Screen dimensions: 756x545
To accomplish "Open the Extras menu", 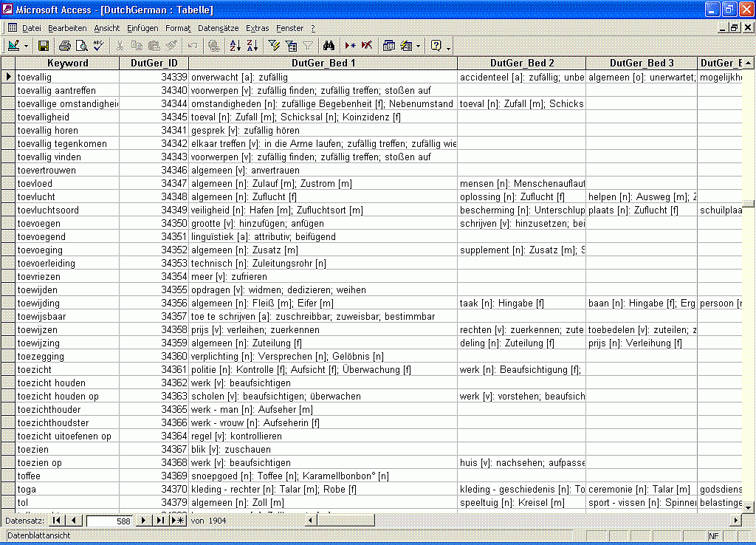I will click(258, 28).
